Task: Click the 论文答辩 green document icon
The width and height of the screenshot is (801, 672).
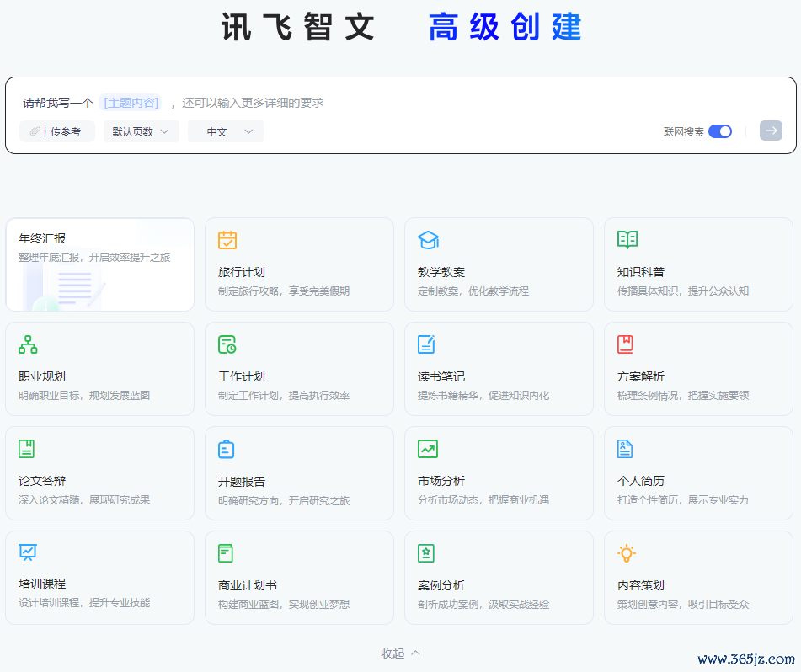Action: coord(27,448)
